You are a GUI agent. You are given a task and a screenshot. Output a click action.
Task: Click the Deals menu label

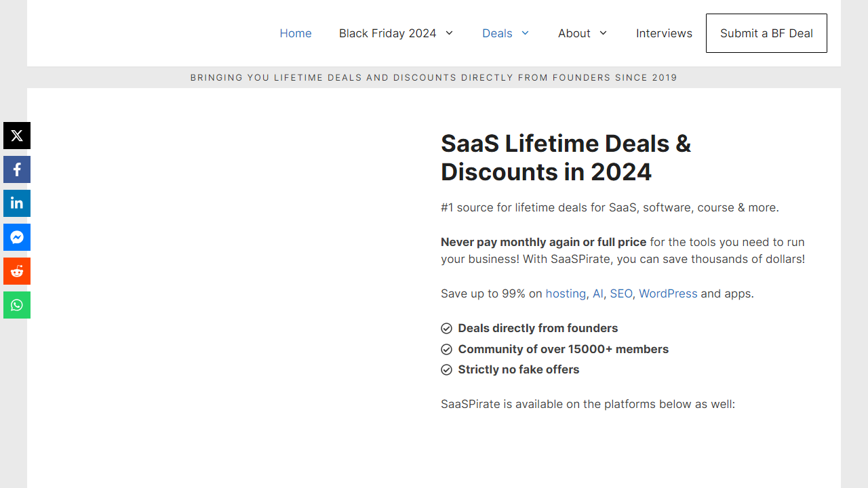click(x=497, y=33)
